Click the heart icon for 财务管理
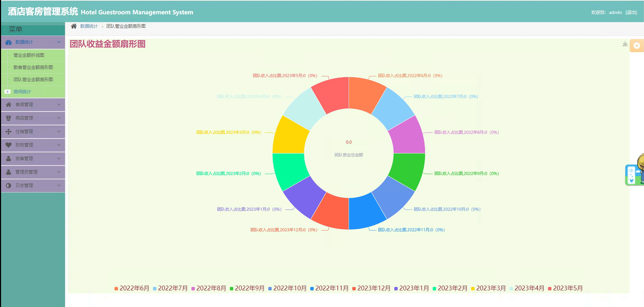The image size is (644, 307). click(x=9, y=145)
